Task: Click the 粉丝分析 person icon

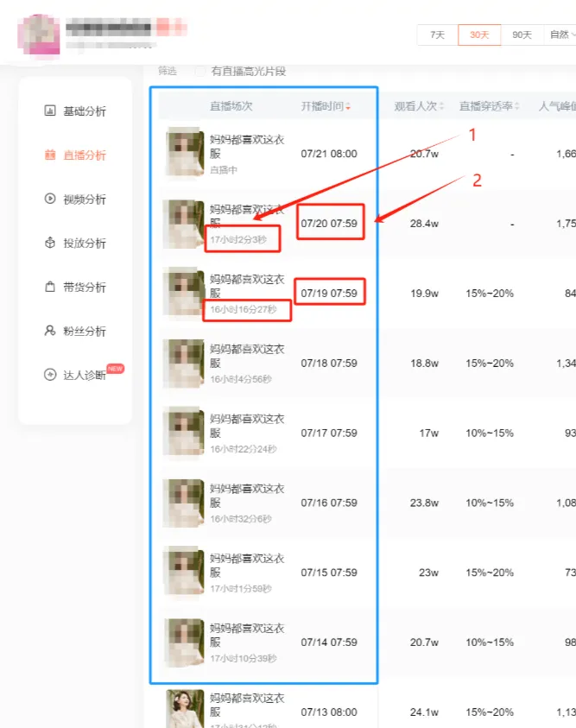Action: (50, 331)
